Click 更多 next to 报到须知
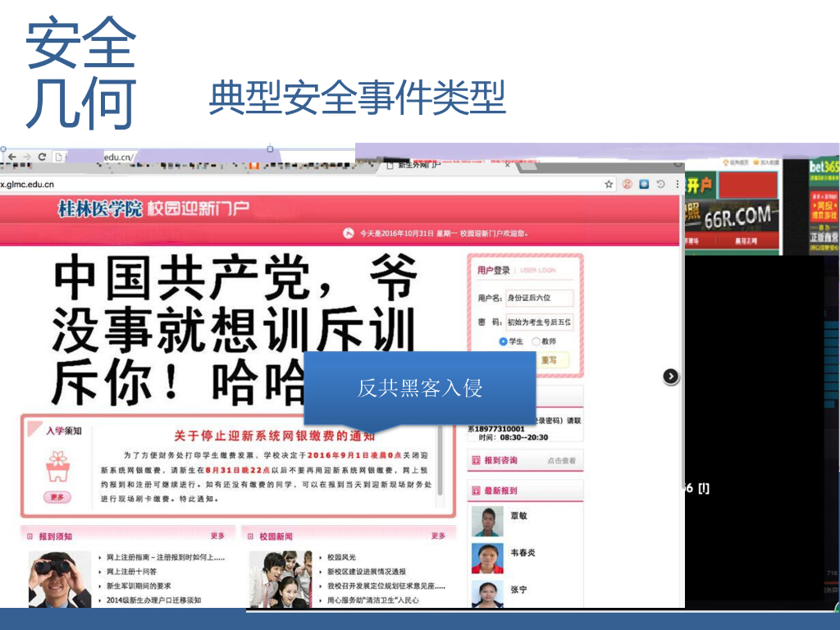The height and width of the screenshot is (630, 840). click(217, 536)
